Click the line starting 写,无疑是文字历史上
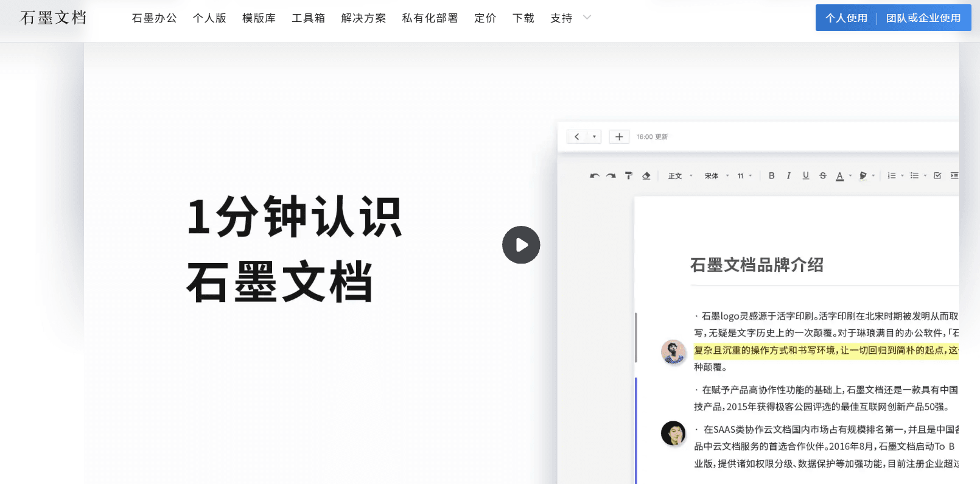Screen dimensions: 980x484 coord(826,333)
